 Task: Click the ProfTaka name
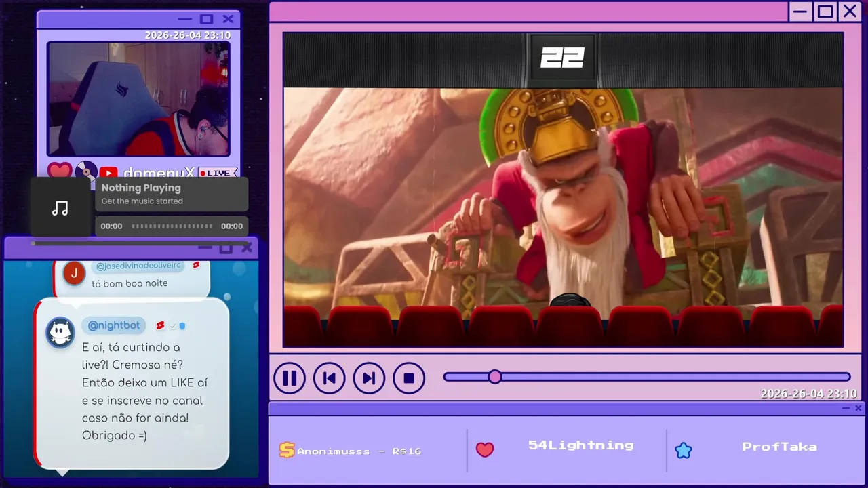pos(779,447)
